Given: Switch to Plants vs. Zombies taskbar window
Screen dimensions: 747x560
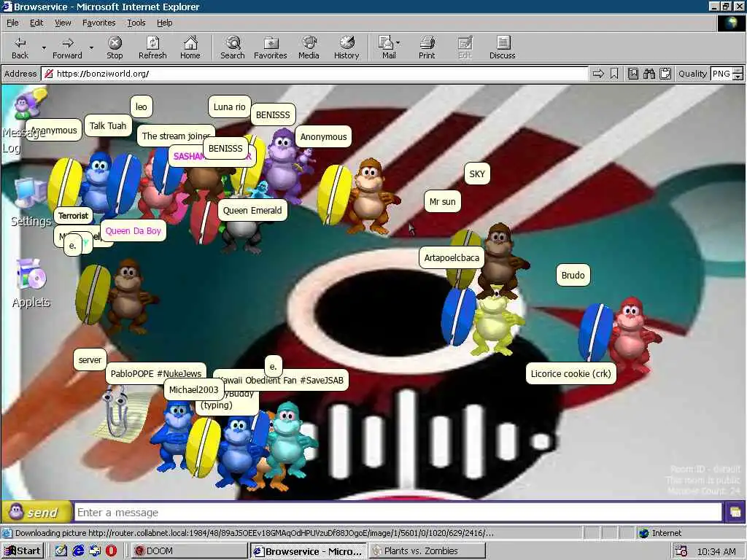Looking at the screenshot, I should click(x=427, y=551).
